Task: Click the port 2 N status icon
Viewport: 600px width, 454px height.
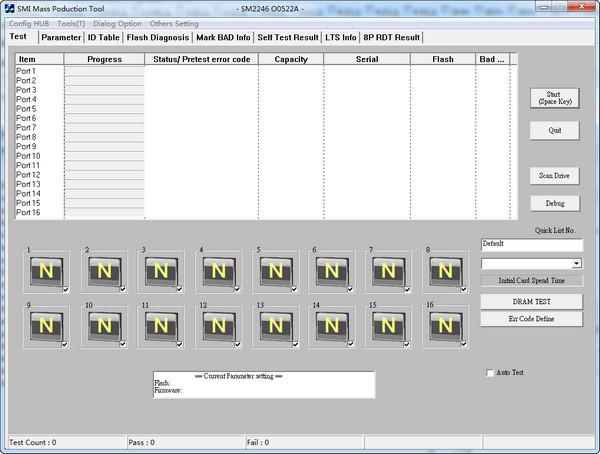Action: 104,271
